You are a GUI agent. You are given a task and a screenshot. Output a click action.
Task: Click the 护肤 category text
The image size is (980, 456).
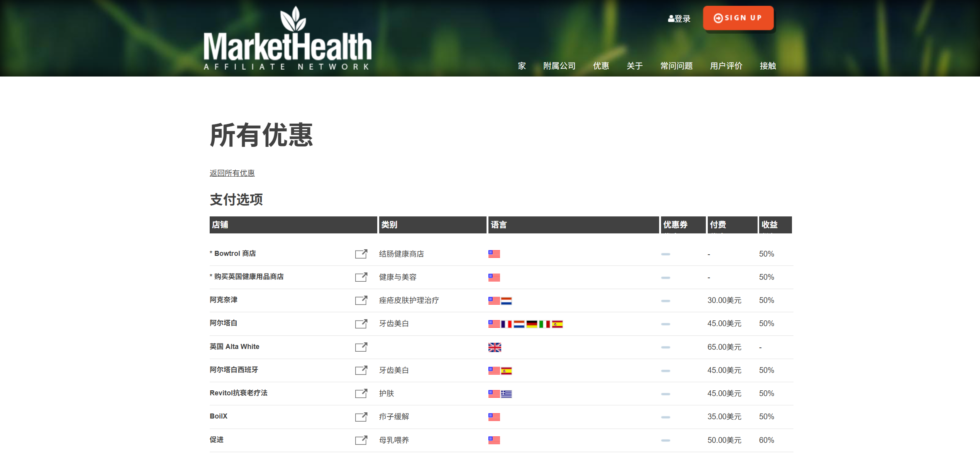[x=387, y=393]
